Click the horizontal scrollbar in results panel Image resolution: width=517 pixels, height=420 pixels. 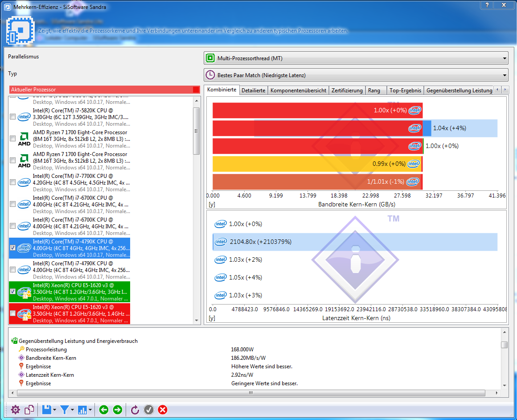click(x=251, y=393)
